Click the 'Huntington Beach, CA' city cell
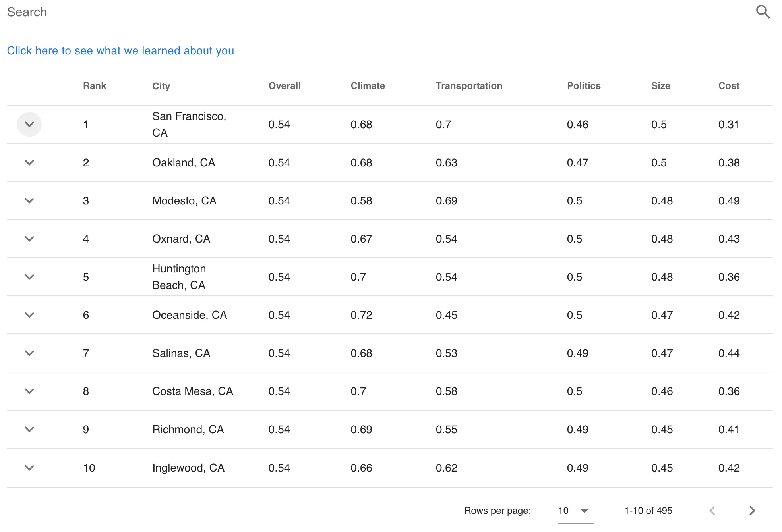 tap(179, 277)
